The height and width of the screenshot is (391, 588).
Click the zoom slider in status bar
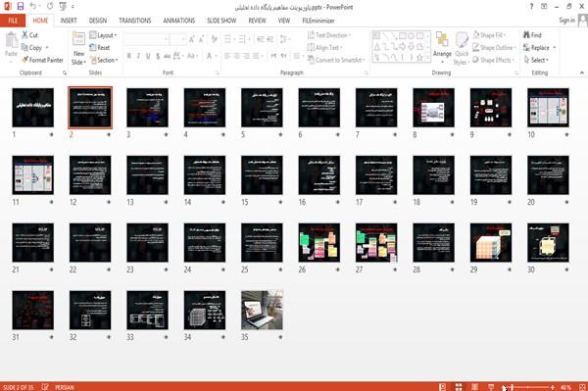coord(528,387)
